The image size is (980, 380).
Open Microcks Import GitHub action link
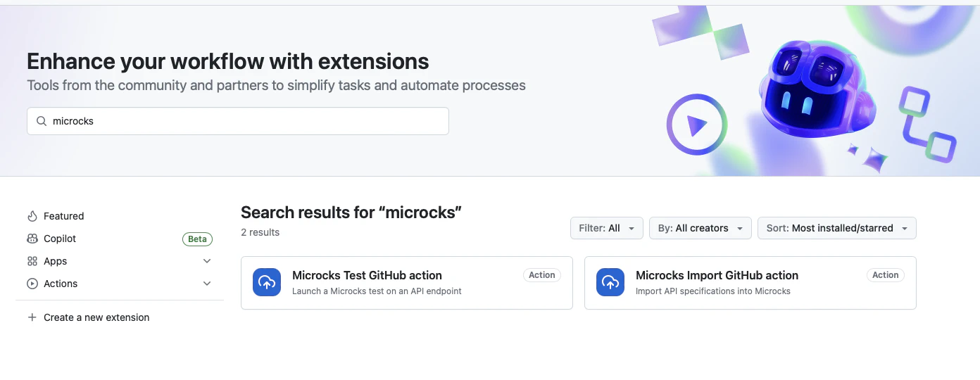tap(717, 275)
